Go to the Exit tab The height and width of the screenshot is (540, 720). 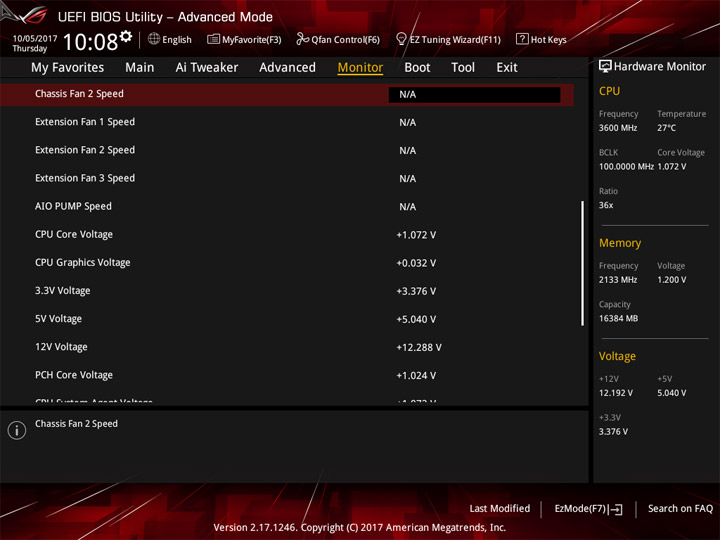pos(507,68)
